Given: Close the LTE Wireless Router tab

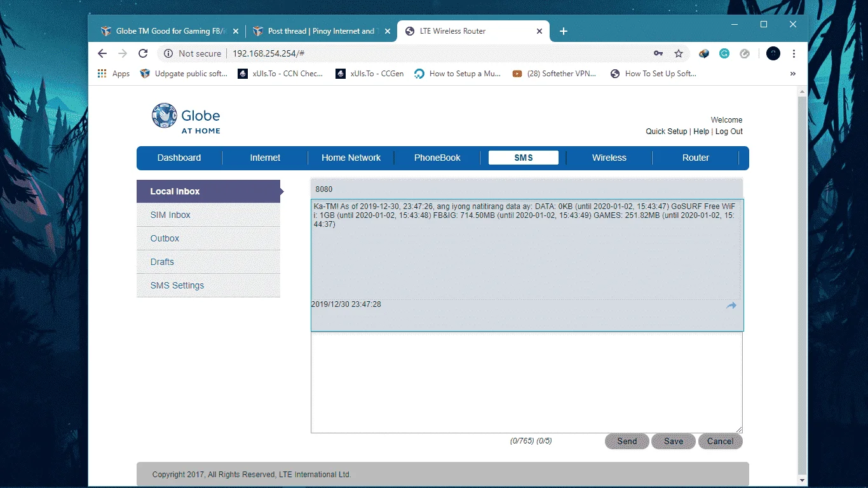Looking at the screenshot, I should (x=539, y=31).
